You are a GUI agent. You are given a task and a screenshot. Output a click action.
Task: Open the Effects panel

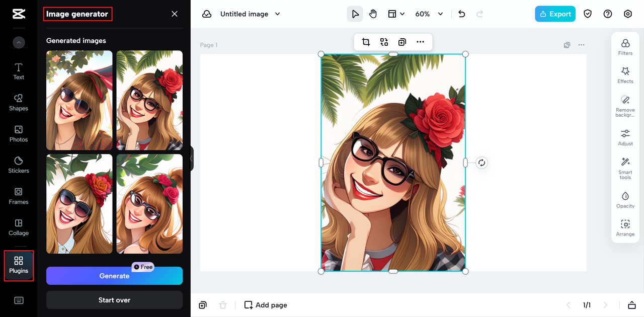pos(625,75)
